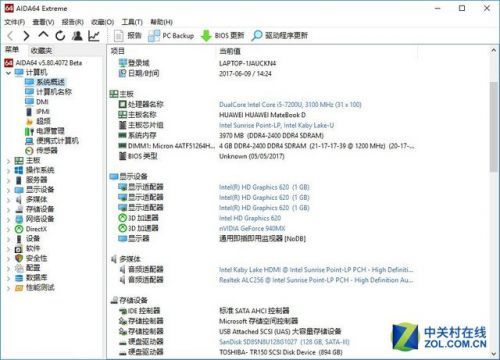Expand the 服务器 tree node

tap(8, 180)
